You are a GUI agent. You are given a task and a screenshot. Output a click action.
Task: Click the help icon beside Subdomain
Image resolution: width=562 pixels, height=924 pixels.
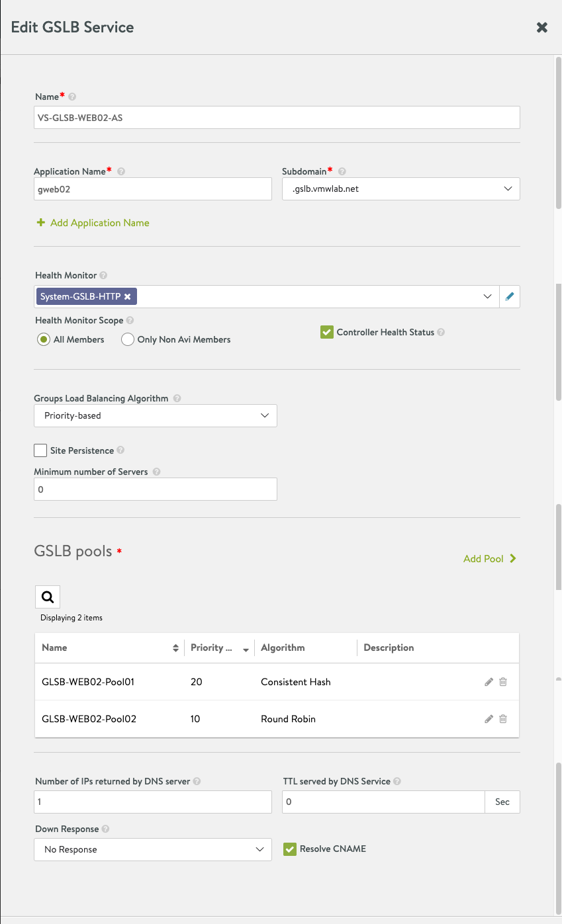(342, 171)
